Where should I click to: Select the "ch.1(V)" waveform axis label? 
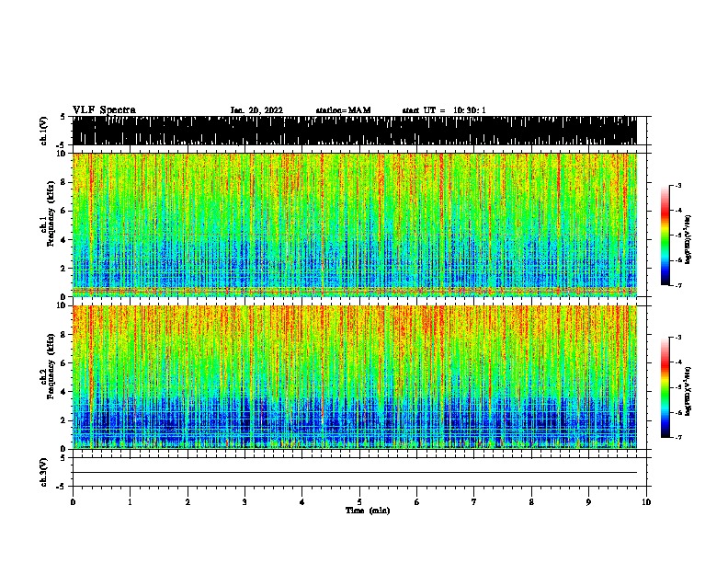pos(43,131)
